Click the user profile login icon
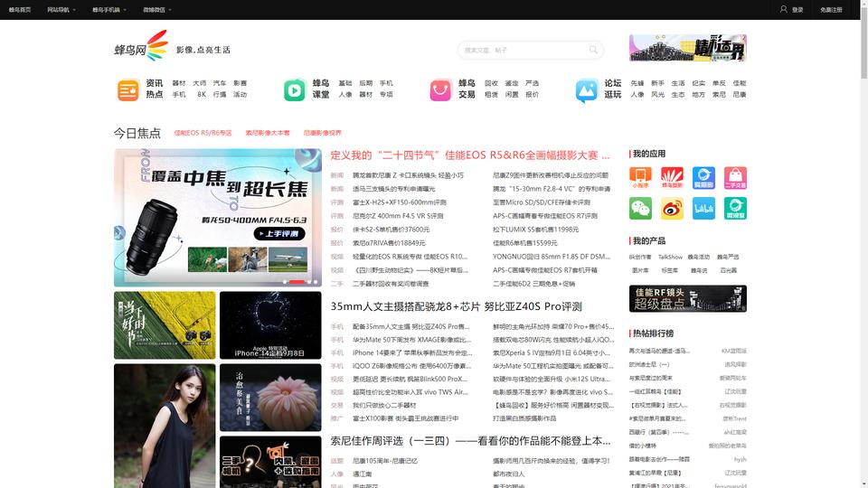This screenshot has height=488, width=868. click(x=783, y=9)
